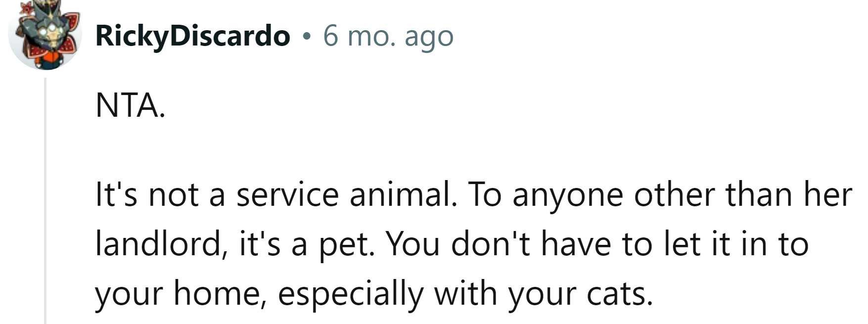Click the word "landlord" in the comment
The image size is (868, 324).
[157, 244]
